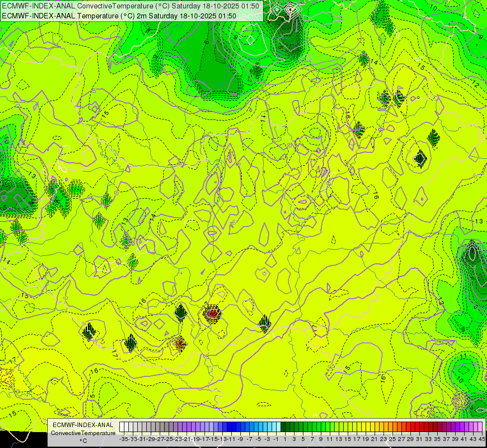The image size is (487, 448).
Task: Click the '-27' legend value
Action: 160,439
